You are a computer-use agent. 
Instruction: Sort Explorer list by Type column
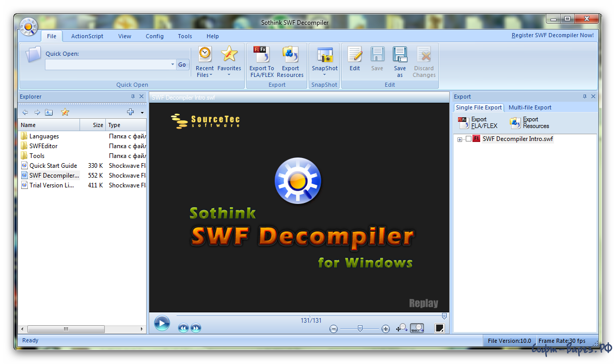point(125,125)
